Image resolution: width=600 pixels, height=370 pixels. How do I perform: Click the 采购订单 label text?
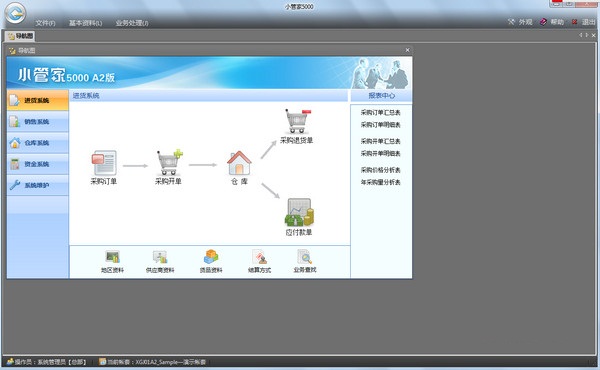pyautogui.click(x=104, y=181)
